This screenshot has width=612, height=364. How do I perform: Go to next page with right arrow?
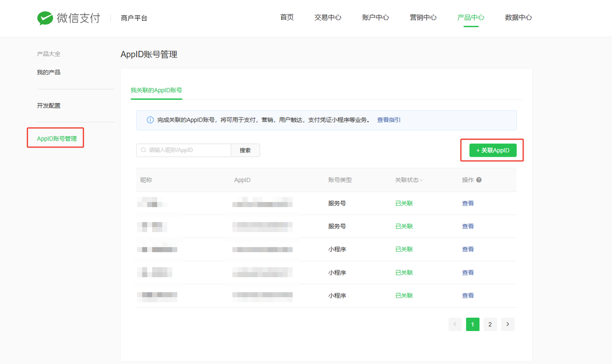(507, 324)
